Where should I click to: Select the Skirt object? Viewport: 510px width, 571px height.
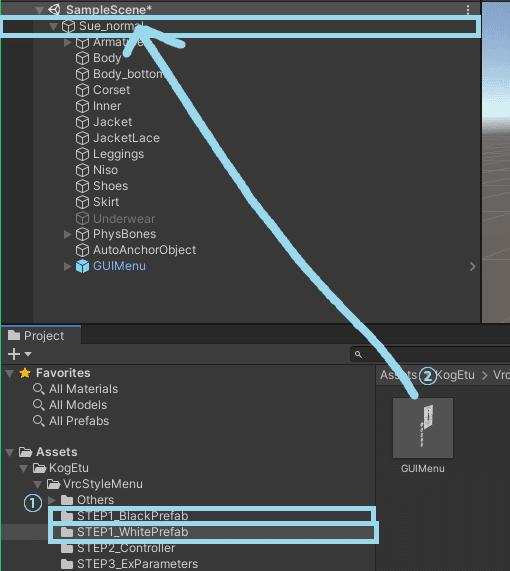point(106,202)
